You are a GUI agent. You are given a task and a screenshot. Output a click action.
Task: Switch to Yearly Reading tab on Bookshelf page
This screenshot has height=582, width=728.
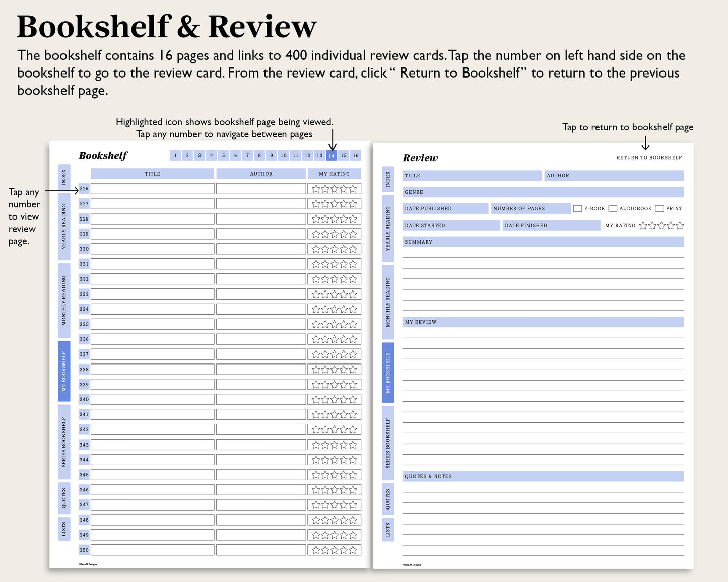pyautogui.click(x=64, y=227)
